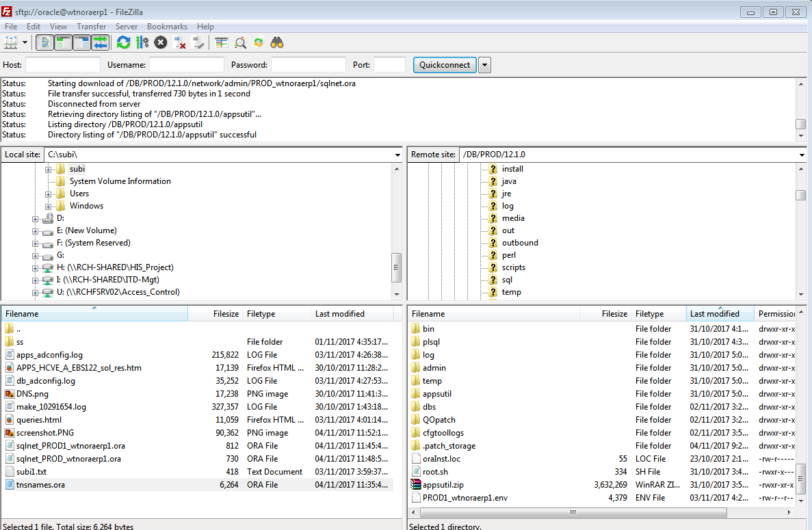Click the binoculars file search icon
The image size is (812, 530).
coord(277,42)
